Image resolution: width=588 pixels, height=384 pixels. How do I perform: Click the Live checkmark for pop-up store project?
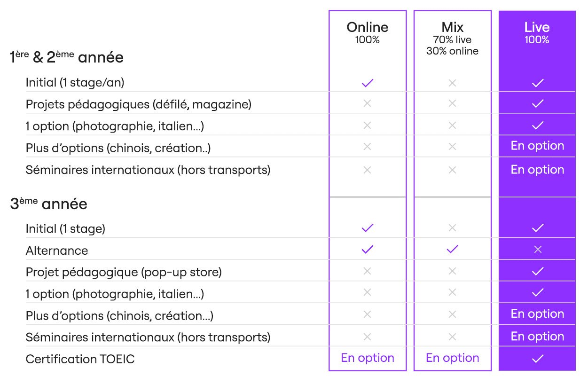538,271
